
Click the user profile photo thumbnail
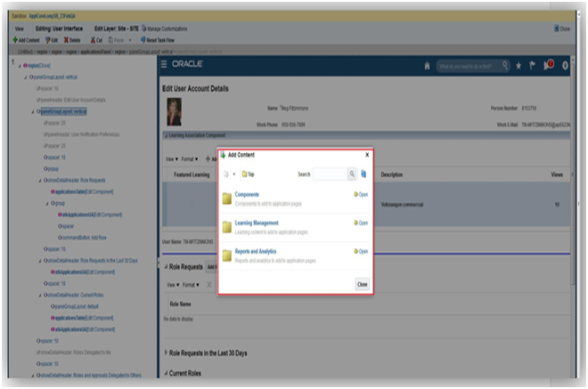click(174, 112)
